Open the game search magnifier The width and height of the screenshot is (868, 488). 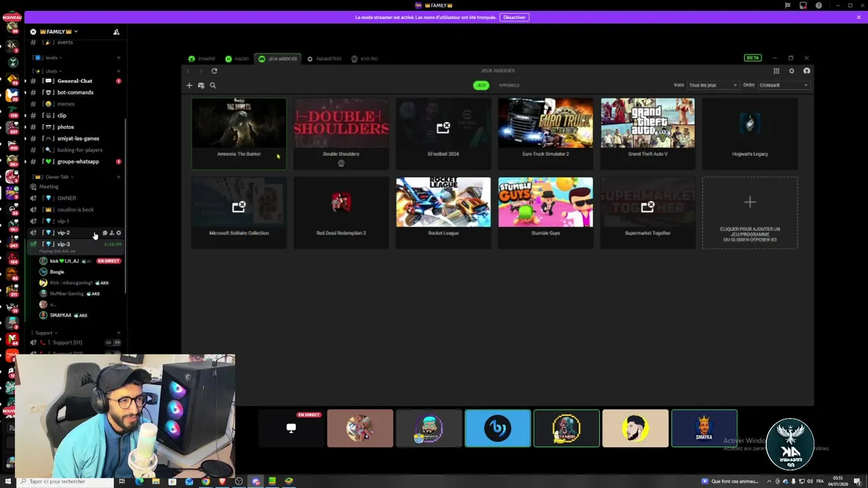pyautogui.click(x=213, y=85)
